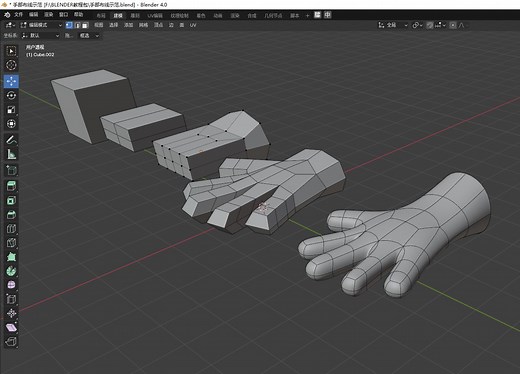Click the 中 language switch icon
Viewport: 520px width, 374px height.
pyautogui.click(x=328, y=15)
